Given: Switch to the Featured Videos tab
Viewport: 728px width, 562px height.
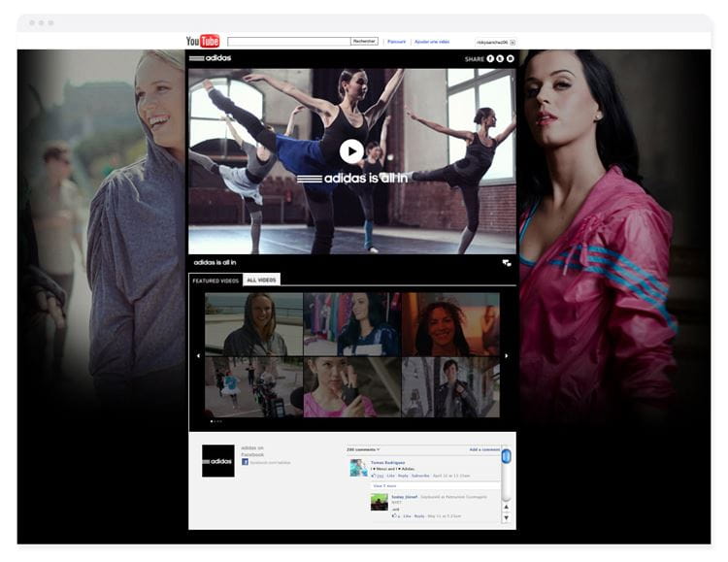Looking at the screenshot, I should 215,281.
